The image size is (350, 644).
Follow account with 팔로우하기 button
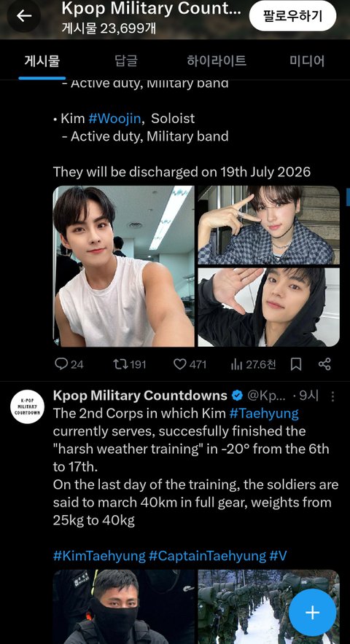(292, 16)
